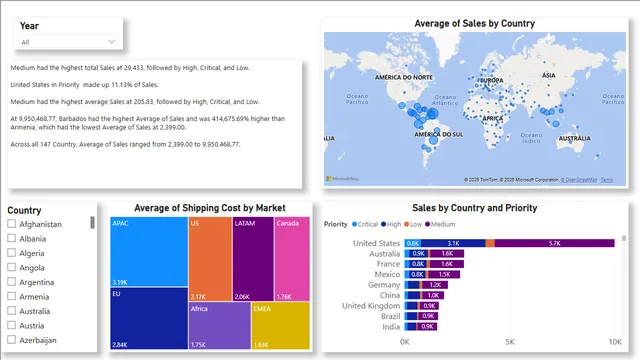Click the Germany axis label
Image resolution: width=640 pixels, height=360 pixels.
click(384, 285)
